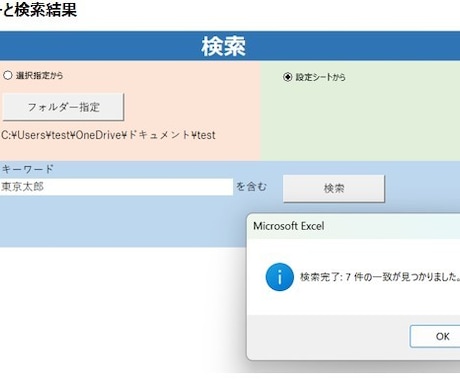Click the フォルダー指定 button
460x380 pixels.
(x=63, y=107)
